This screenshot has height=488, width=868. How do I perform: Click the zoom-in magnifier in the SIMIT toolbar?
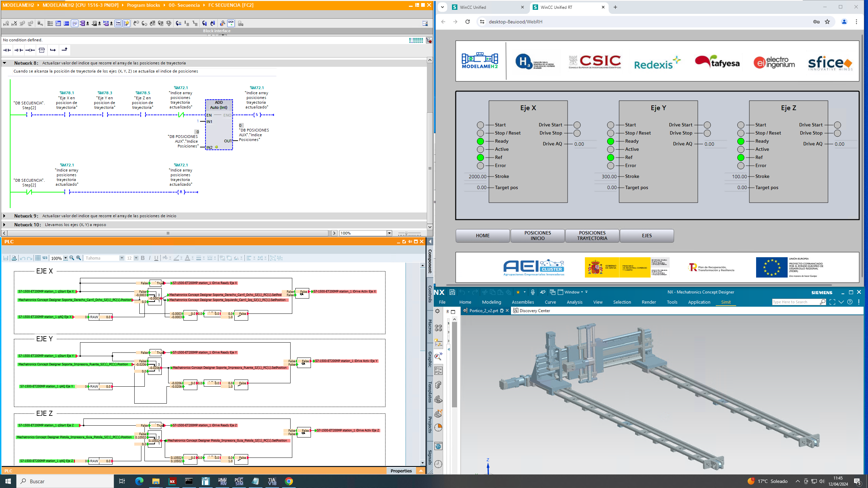(79, 258)
